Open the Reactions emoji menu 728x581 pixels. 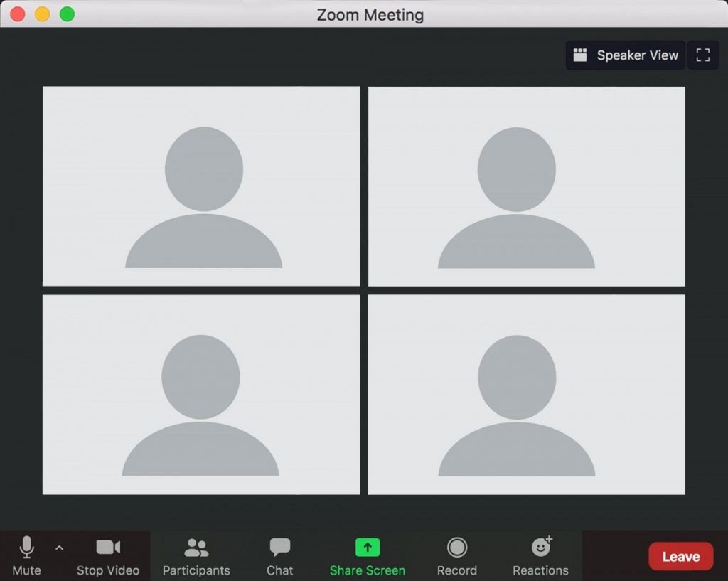click(x=540, y=555)
